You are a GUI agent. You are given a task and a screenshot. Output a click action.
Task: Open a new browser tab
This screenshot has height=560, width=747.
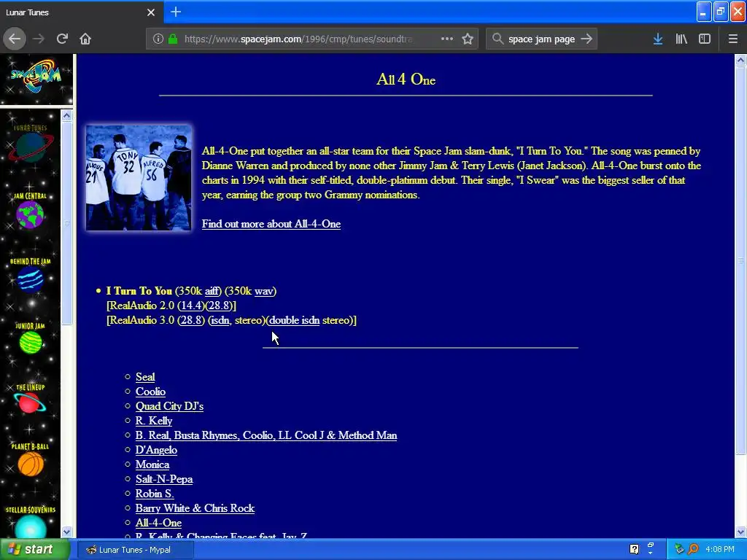[x=176, y=12]
